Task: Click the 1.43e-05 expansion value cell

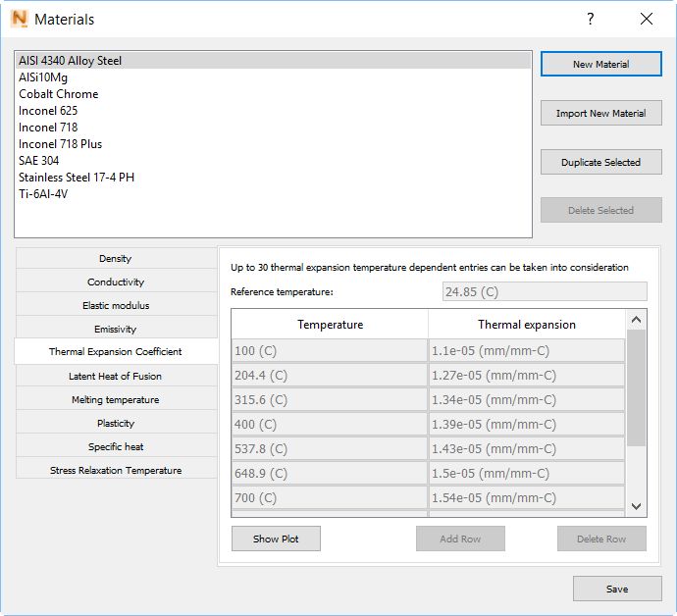Action: (527, 449)
